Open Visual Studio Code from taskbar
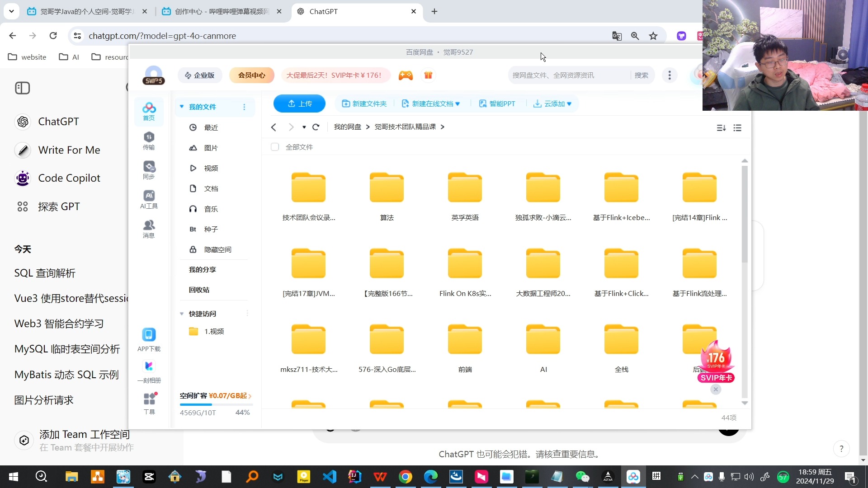868x488 pixels. point(330,477)
